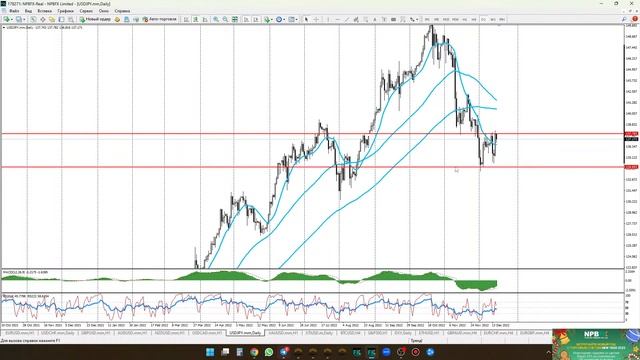Open the search magnifier icon

[624, 19]
